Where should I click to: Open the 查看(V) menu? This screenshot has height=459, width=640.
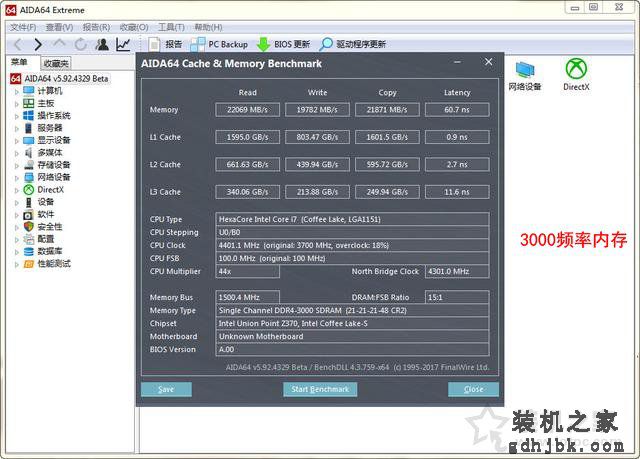[x=59, y=27]
